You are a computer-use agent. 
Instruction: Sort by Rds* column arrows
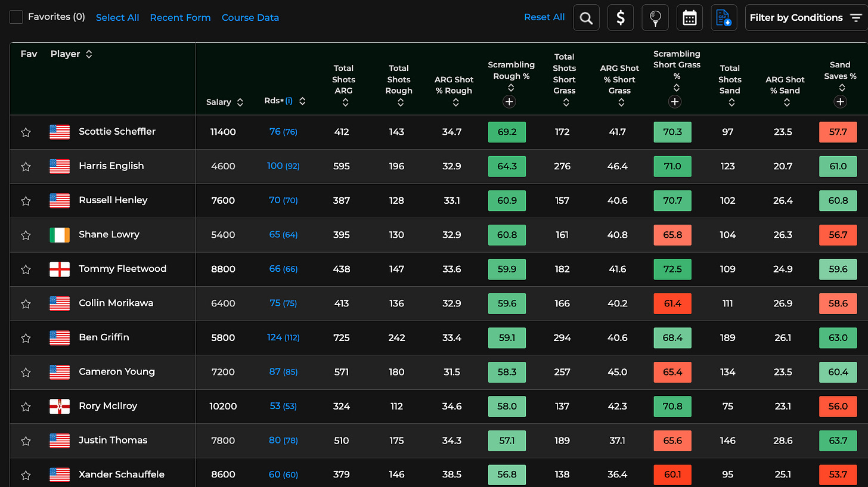coord(302,101)
